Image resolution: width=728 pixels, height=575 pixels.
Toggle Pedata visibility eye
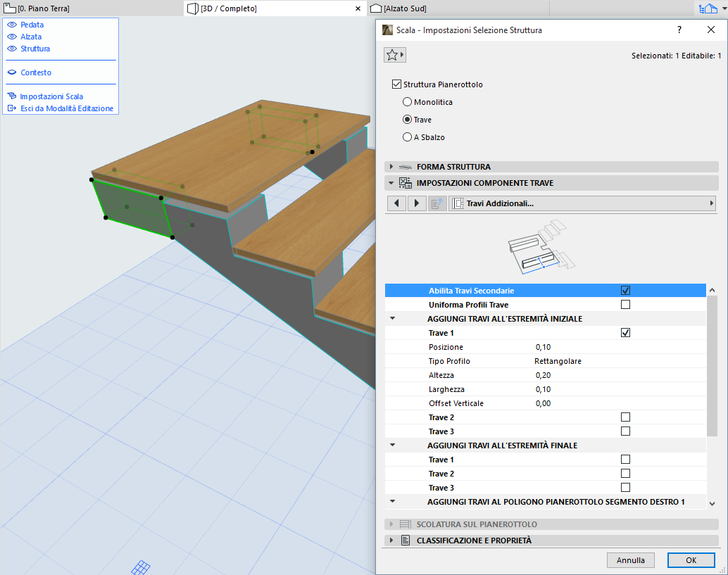[x=11, y=25]
